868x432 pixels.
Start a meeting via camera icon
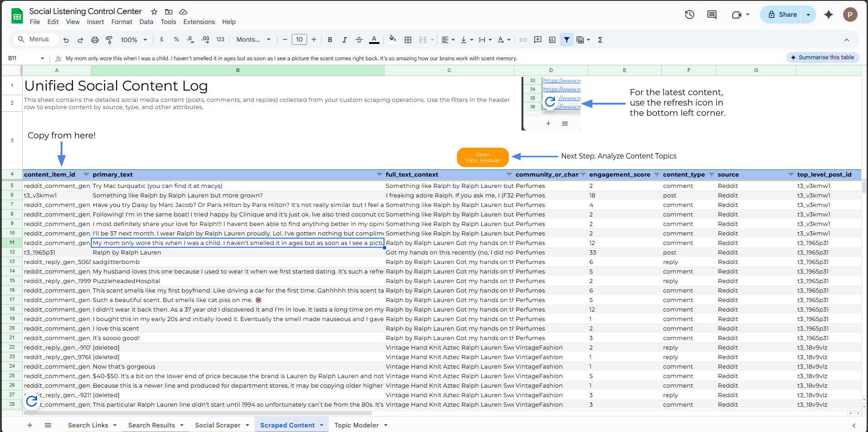pos(737,14)
